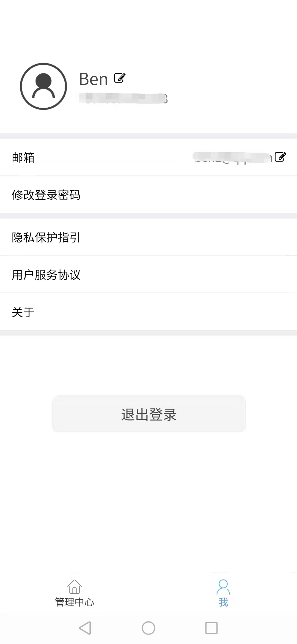Click the edit icon next to Ben
The width and height of the screenshot is (297, 644).
point(119,78)
